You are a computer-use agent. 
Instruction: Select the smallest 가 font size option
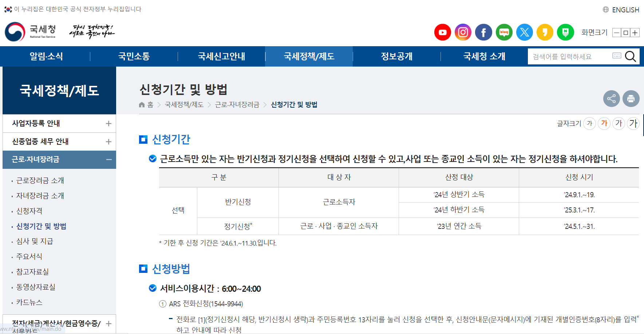[590, 123]
